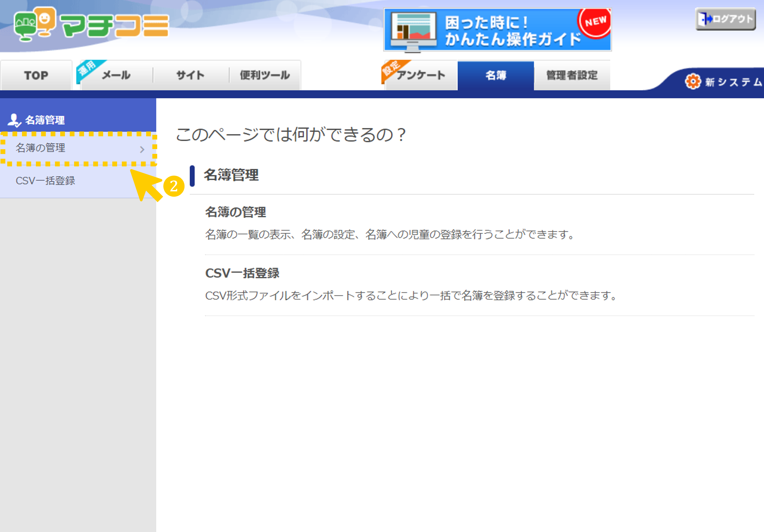Switch to the アンケート tab
This screenshot has width=764, height=532.
click(421, 75)
